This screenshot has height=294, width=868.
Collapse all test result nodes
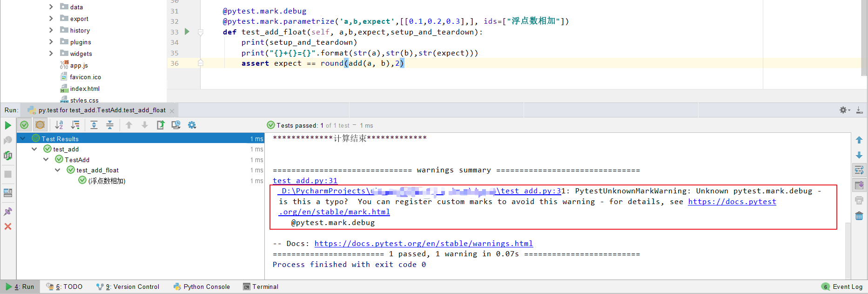coord(110,125)
